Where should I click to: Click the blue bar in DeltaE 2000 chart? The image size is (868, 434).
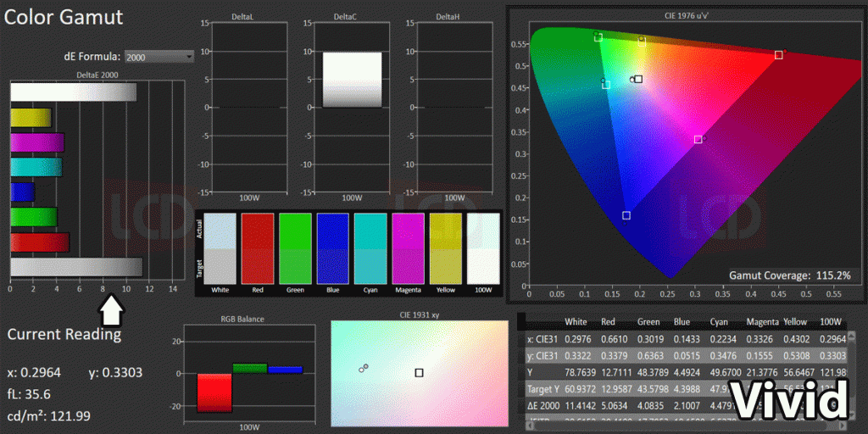[x=23, y=192]
